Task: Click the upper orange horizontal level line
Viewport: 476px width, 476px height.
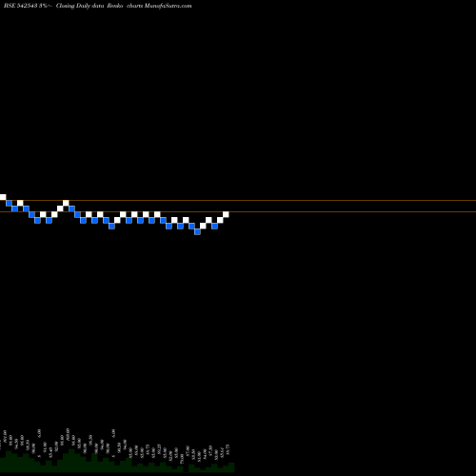Action: (x=238, y=200)
